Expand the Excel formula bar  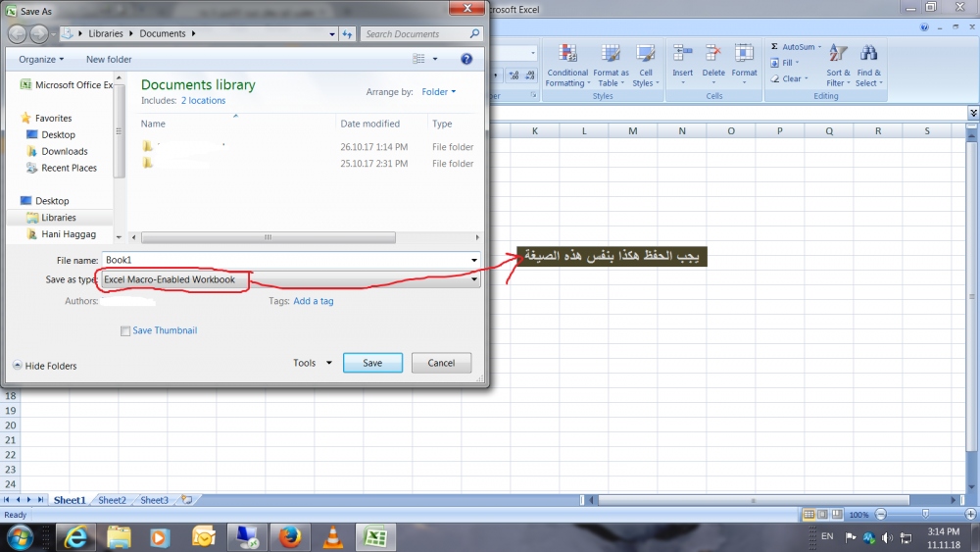(x=974, y=113)
